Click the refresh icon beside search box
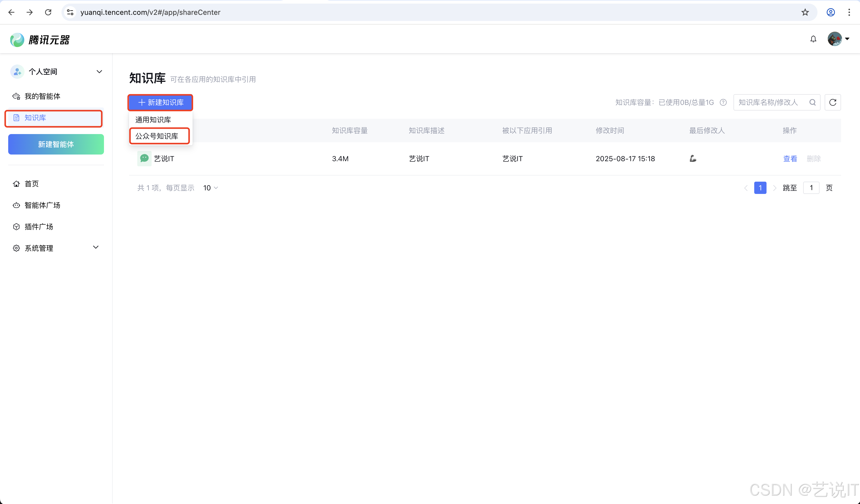Image resolution: width=860 pixels, height=504 pixels. tap(832, 102)
